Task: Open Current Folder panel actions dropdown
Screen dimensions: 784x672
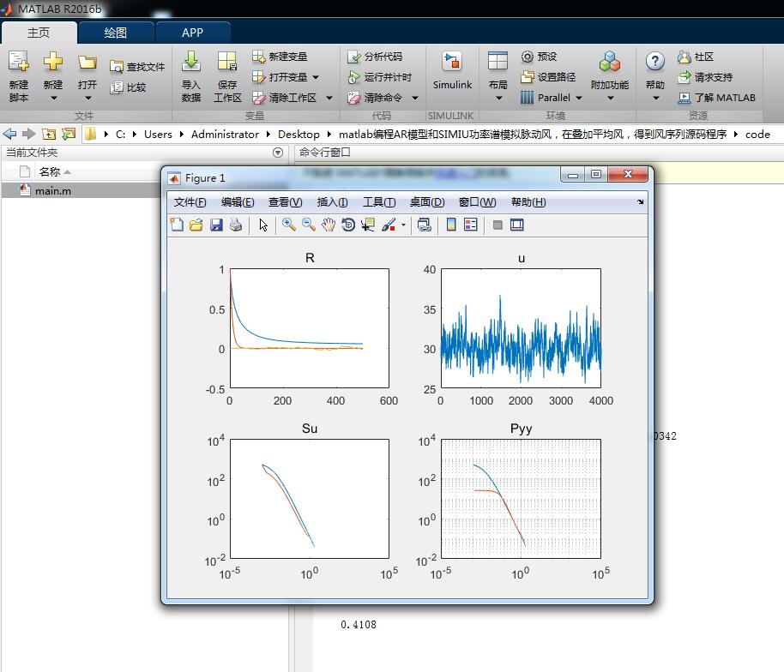Action: pyautogui.click(x=278, y=153)
